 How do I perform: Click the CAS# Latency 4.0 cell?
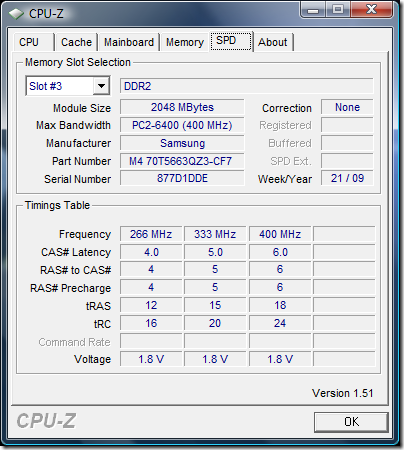tap(151, 252)
